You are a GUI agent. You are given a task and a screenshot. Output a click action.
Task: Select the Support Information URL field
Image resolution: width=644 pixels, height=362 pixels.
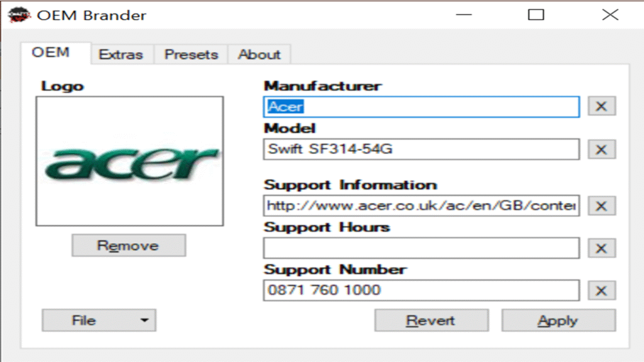tap(421, 206)
